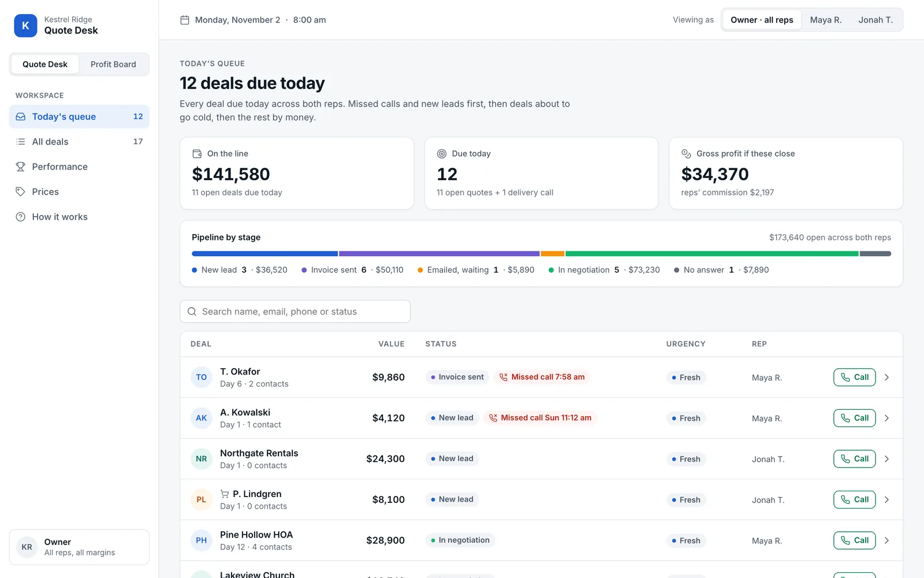Click the calendar icon beside Monday, November 2

[185, 20]
